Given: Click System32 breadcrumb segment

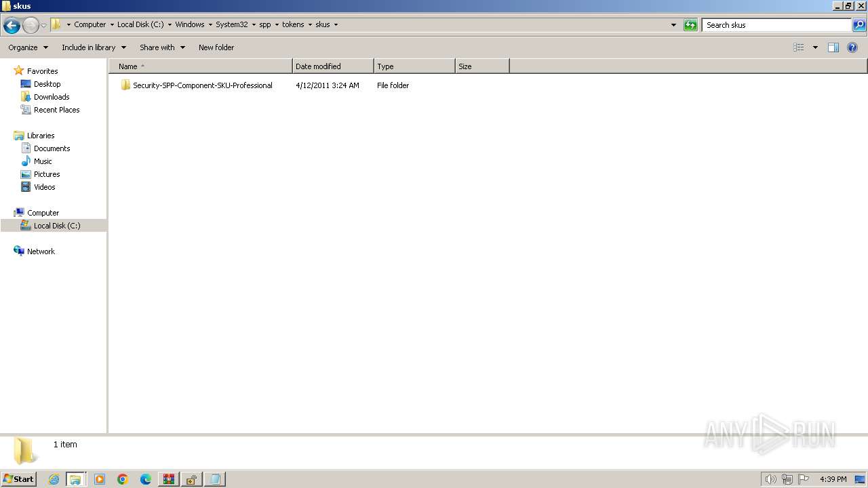Looking at the screenshot, I should click(x=232, y=24).
